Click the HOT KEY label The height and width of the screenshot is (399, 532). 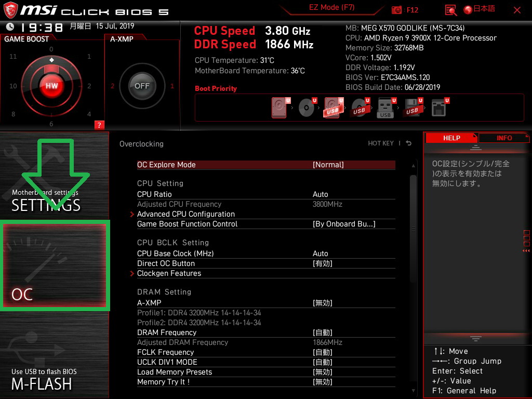381,143
